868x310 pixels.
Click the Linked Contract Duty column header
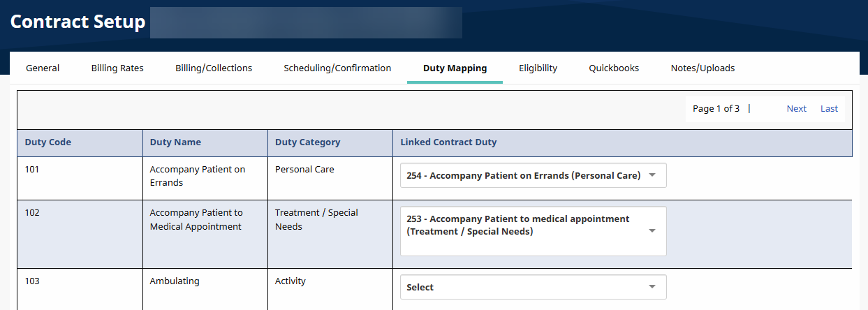click(x=448, y=142)
